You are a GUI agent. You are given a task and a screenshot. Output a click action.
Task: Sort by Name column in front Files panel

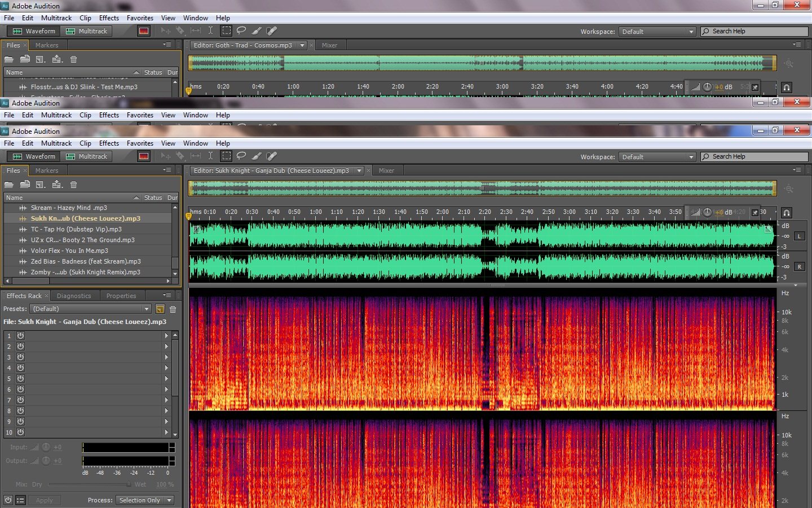[72, 198]
